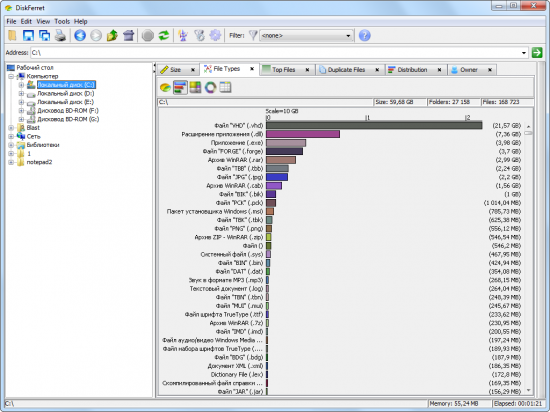The width and height of the screenshot is (550, 412).
Task: Click the .forge file type label
Action: point(233,151)
